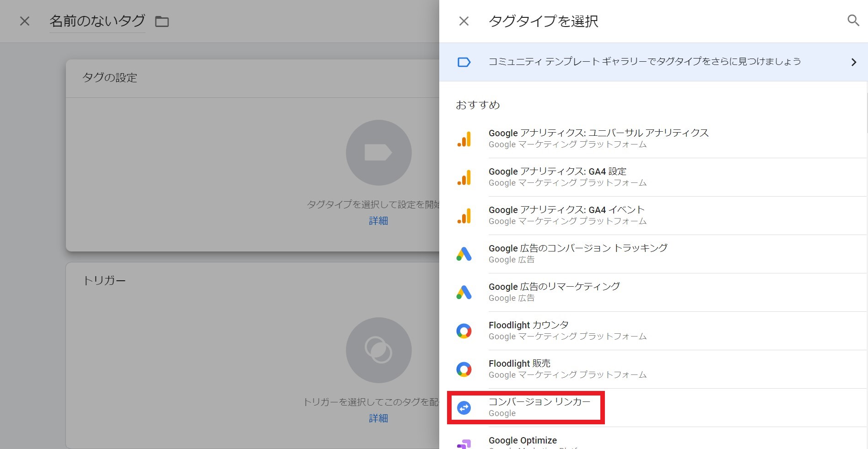The image size is (868, 449).
Task: Open search in tag type panel
Action: (x=853, y=20)
